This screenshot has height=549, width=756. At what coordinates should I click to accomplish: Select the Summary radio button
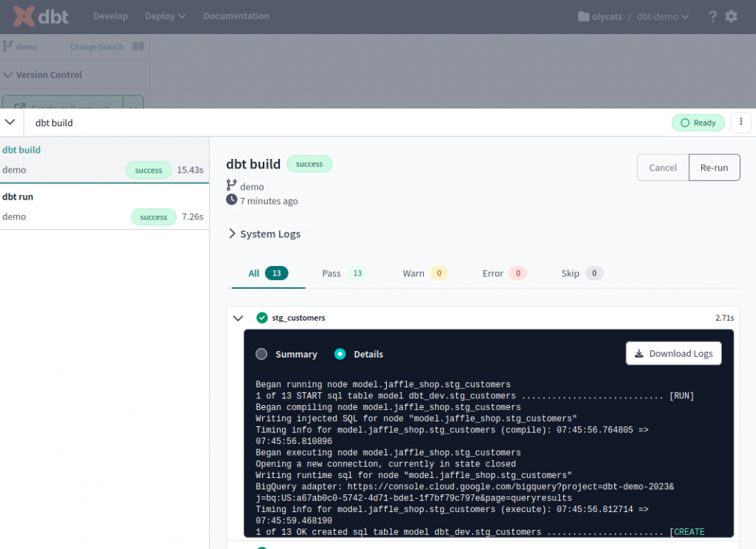pyautogui.click(x=261, y=354)
